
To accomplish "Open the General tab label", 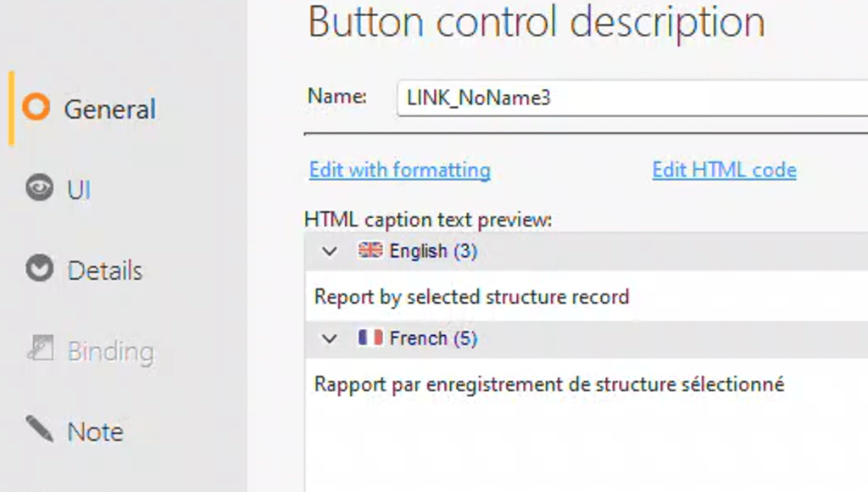I will 110,109.
